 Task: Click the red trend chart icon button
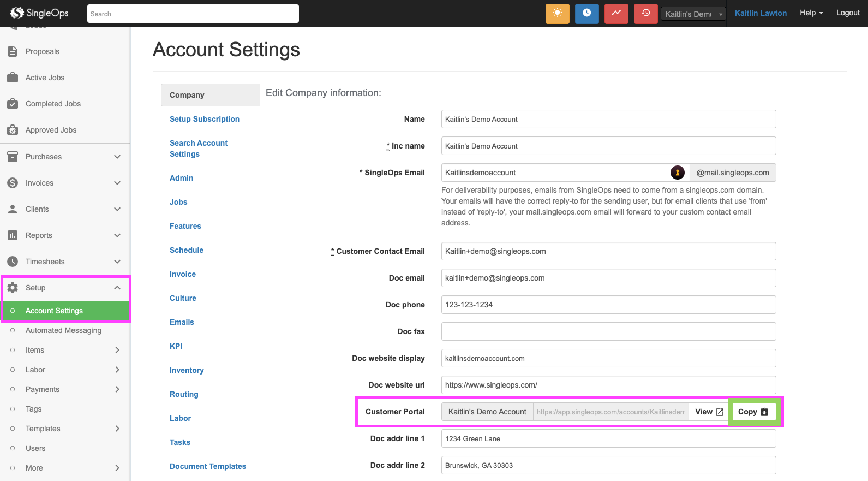[x=616, y=14]
